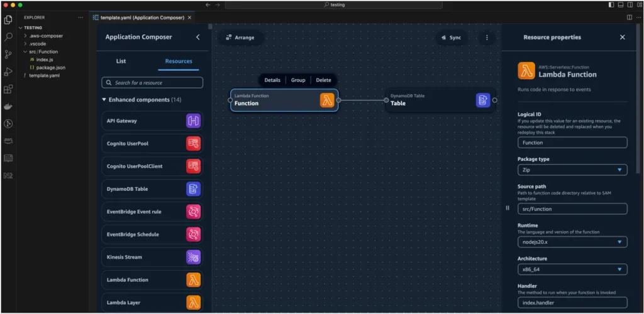Open the Explorer view in activity bar
The image size is (644, 314).
[8, 19]
